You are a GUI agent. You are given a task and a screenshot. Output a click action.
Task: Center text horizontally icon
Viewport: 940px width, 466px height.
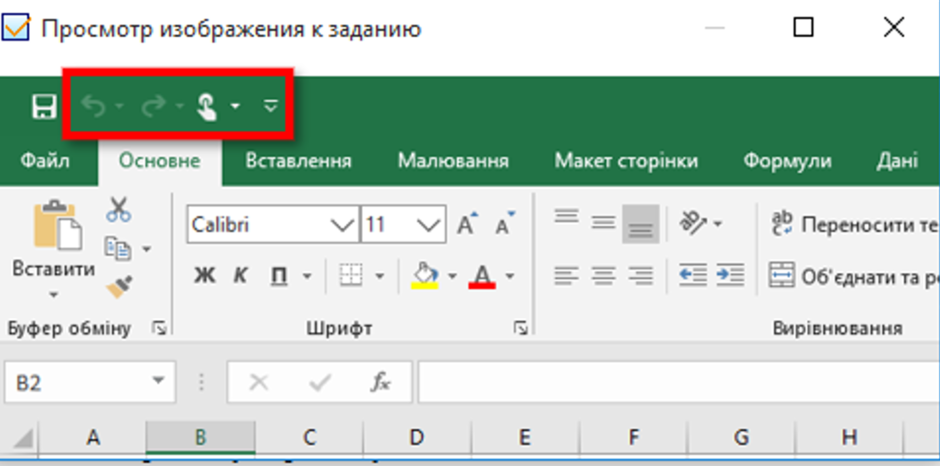604,275
